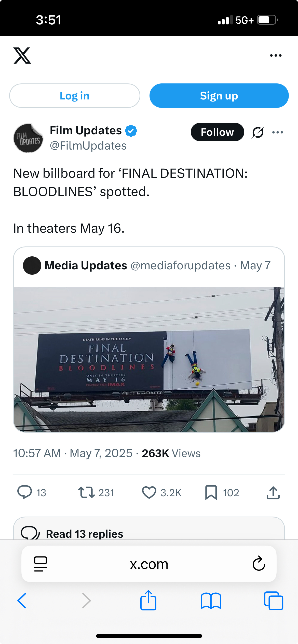
Task: Open the Film Updates profile picture
Action: click(28, 138)
